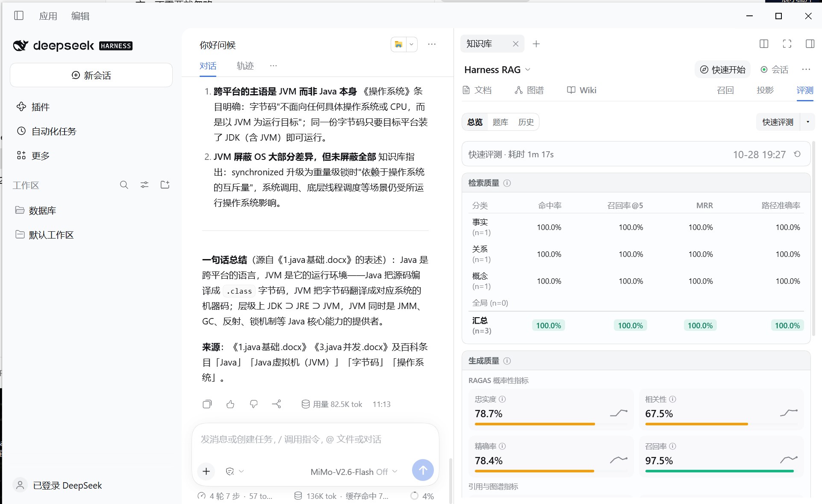Switch to the 轨迹 tab
The image size is (822, 504).
[x=245, y=66]
